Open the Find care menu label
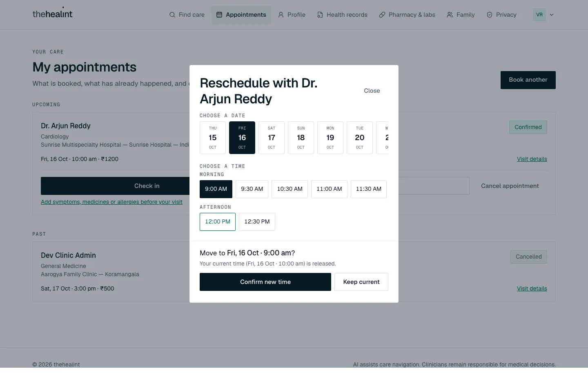 point(192,15)
